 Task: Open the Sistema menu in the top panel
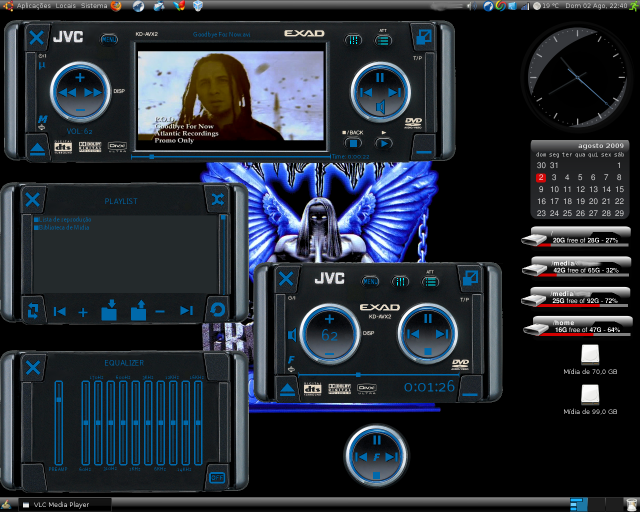pyautogui.click(x=94, y=6)
